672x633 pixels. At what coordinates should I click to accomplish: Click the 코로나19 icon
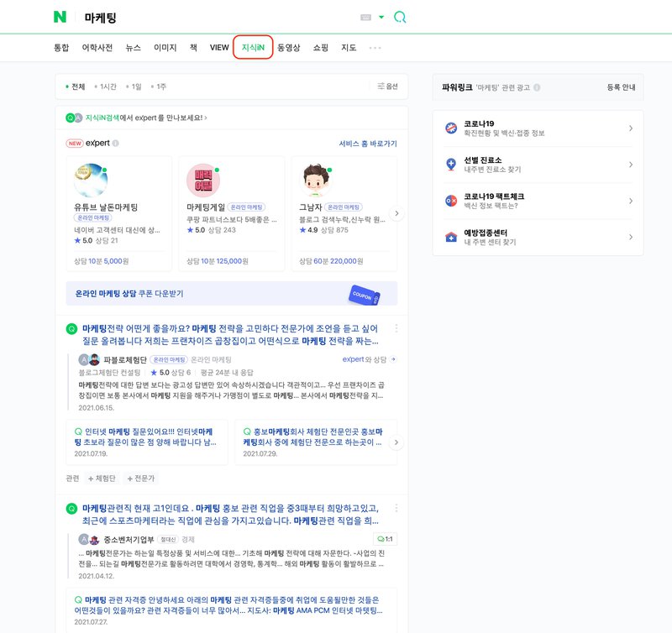click(451, 128)
